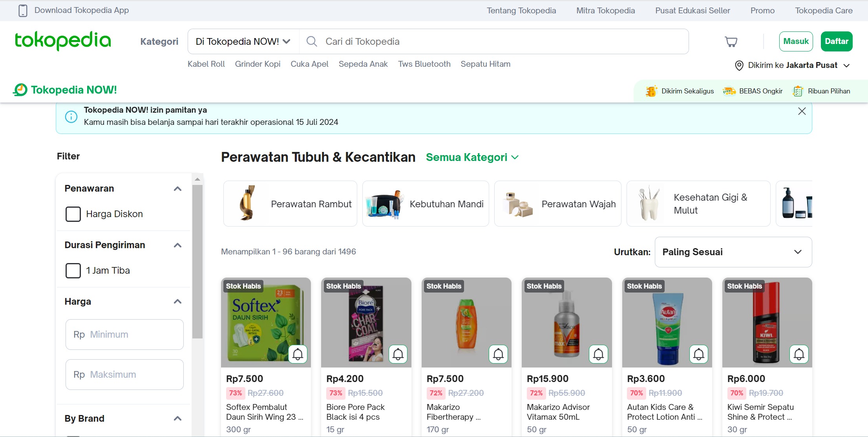Collapse the By Brand filter section
Screen dimensions: 868x437
[x=177, y=419]
